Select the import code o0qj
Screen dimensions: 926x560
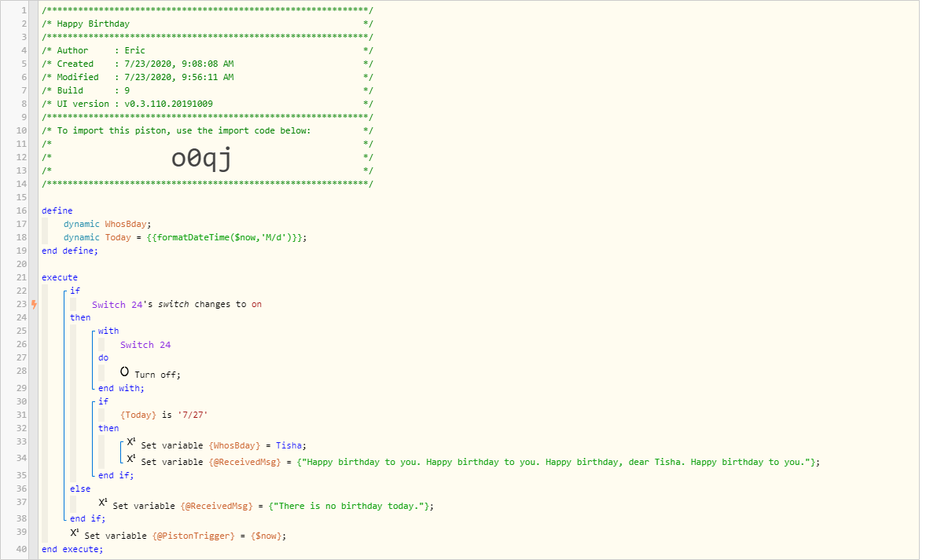click(x=201, y=158)
